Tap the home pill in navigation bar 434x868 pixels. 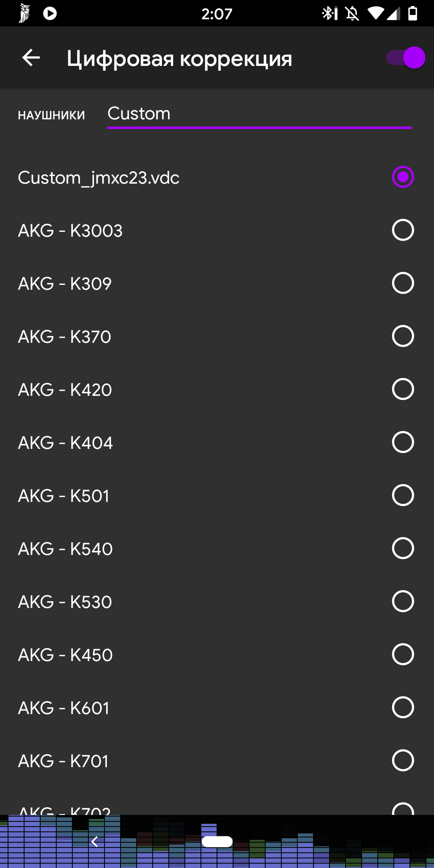[217, 841]
